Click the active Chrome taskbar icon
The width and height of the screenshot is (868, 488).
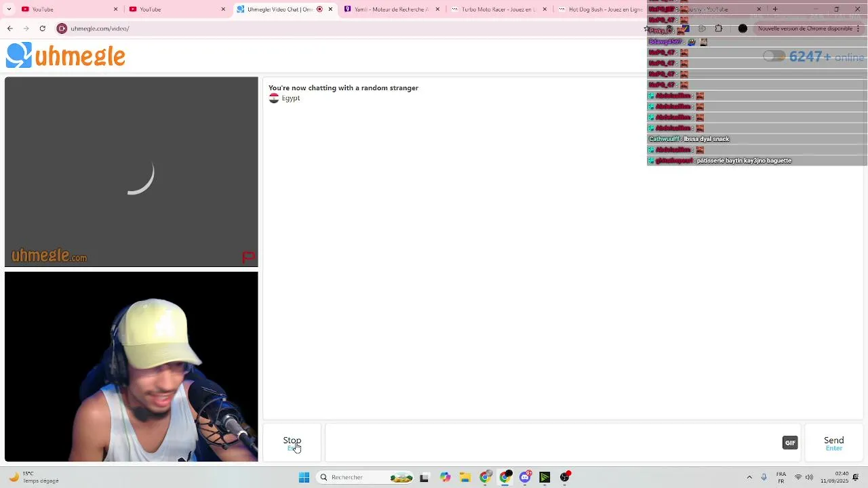click(x=505, y=477)
